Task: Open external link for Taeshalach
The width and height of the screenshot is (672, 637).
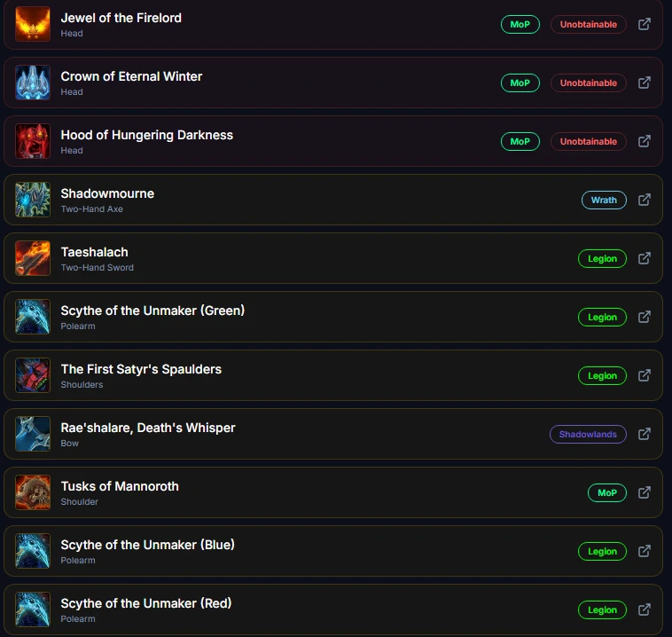Action: coord(645,258)
